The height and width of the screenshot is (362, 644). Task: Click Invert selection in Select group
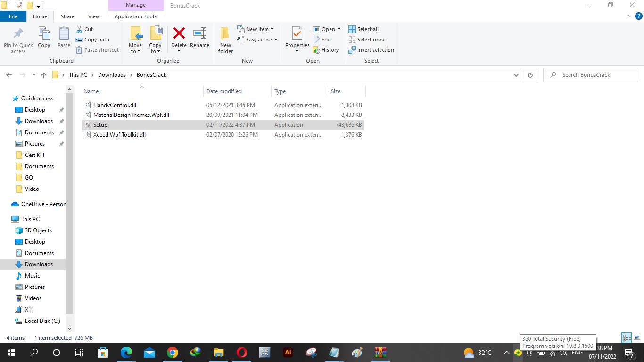371,50
